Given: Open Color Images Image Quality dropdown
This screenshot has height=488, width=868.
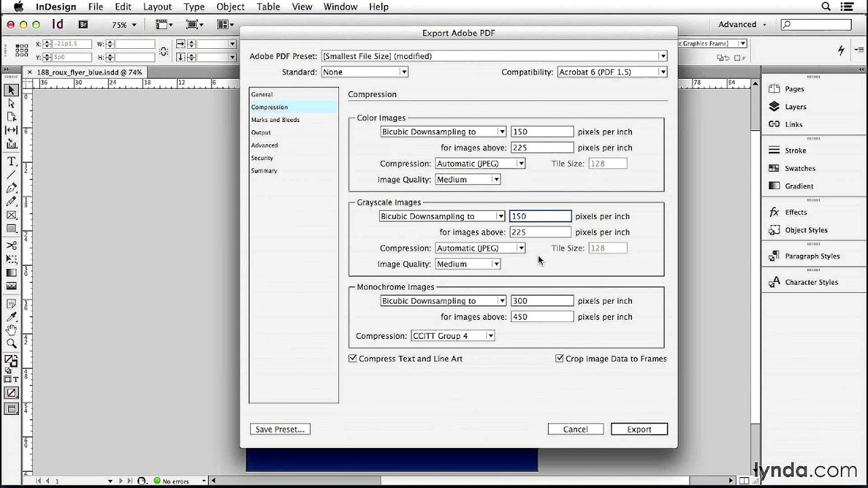Looking at the screenshot, I should 468,180.
